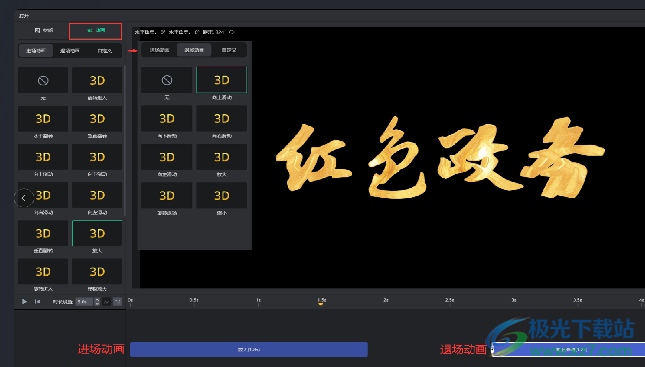The width and height of the screenshot is (645, 367).
Task: Play the animation preview
Action: 24,302
